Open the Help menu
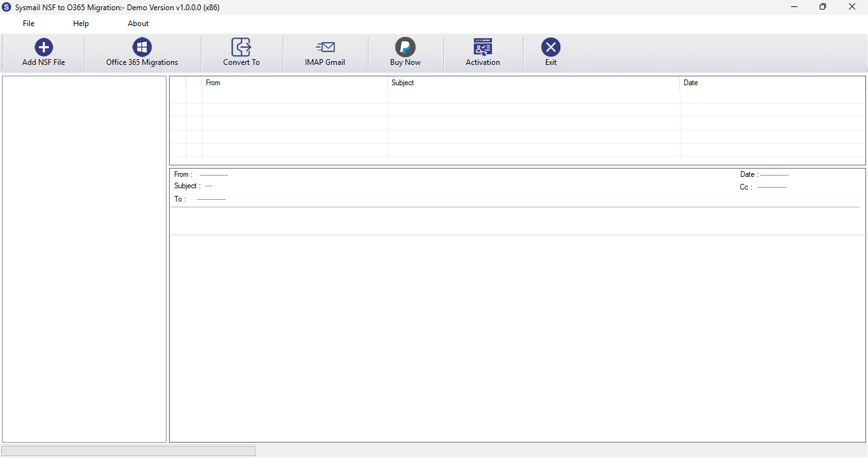 coord(81,24)
